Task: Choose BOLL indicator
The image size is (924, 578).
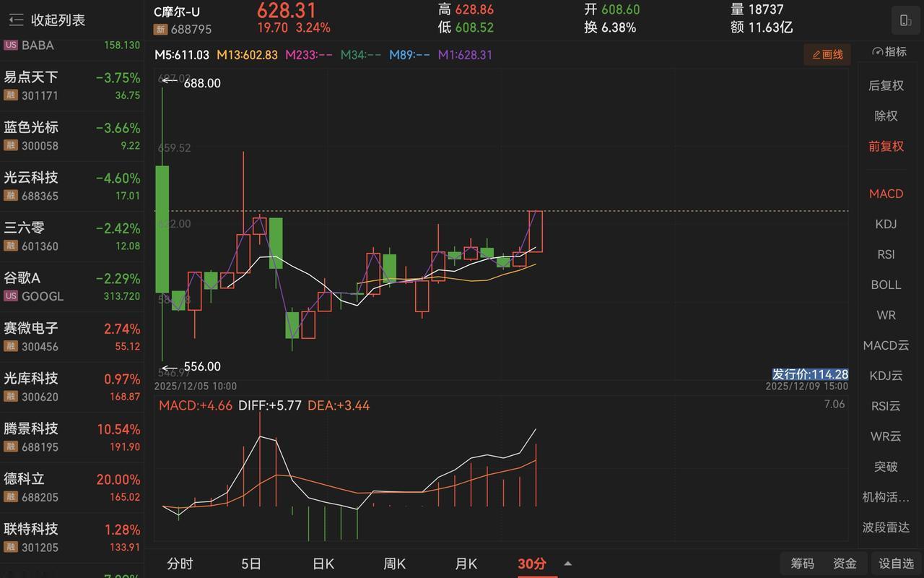Action: (886, 285)
